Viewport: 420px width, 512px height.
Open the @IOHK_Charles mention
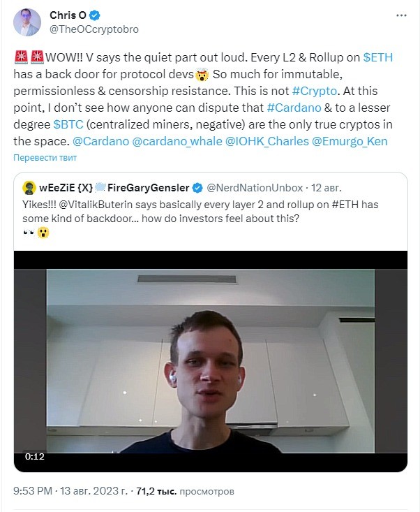tap(267, 141)
